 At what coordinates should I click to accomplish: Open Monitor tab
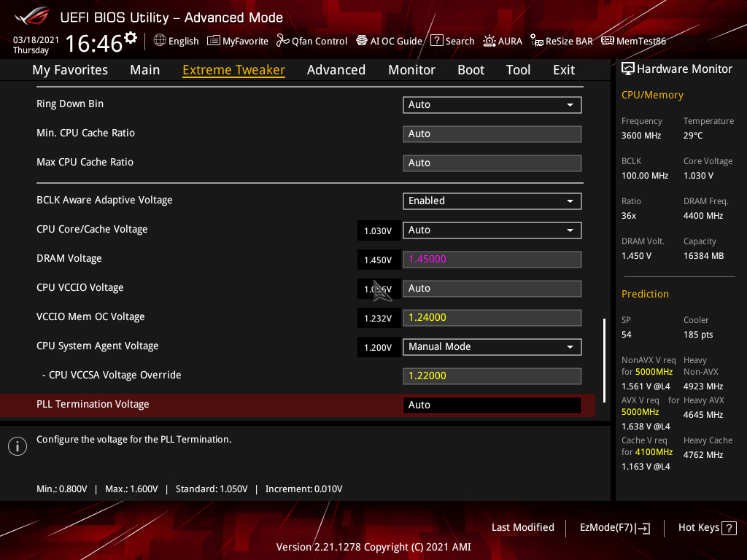[411, 70]
